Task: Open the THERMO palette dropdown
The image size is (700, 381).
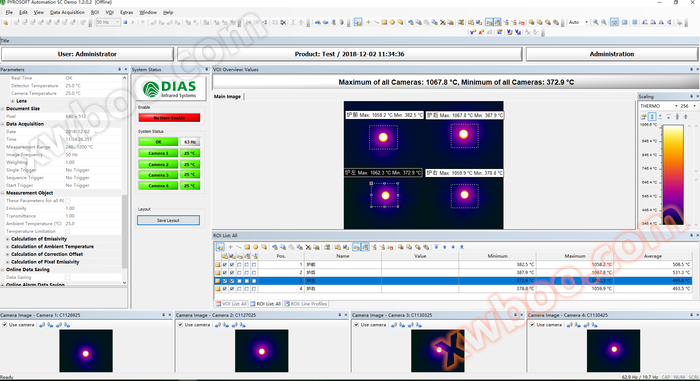Action: (676, 106)
